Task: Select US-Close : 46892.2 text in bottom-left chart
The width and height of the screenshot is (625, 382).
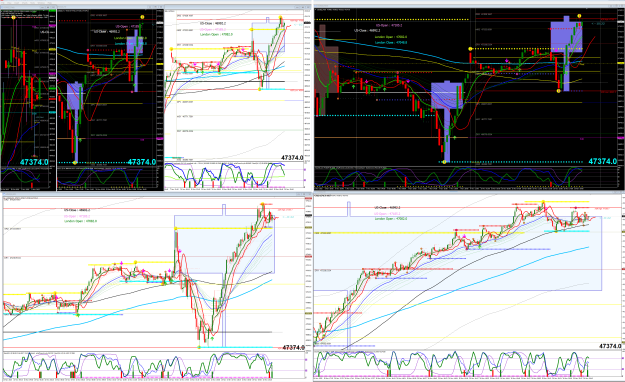Action: [x=77, y=210]
